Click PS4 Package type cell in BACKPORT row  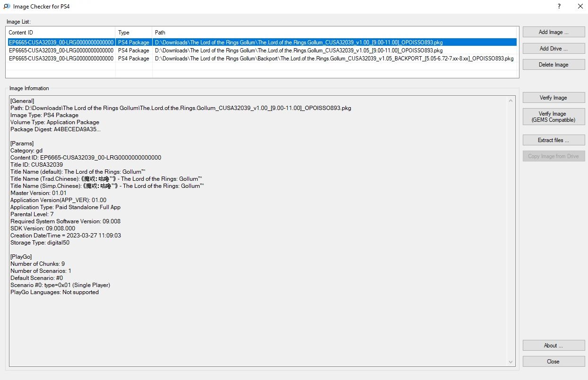134,59
